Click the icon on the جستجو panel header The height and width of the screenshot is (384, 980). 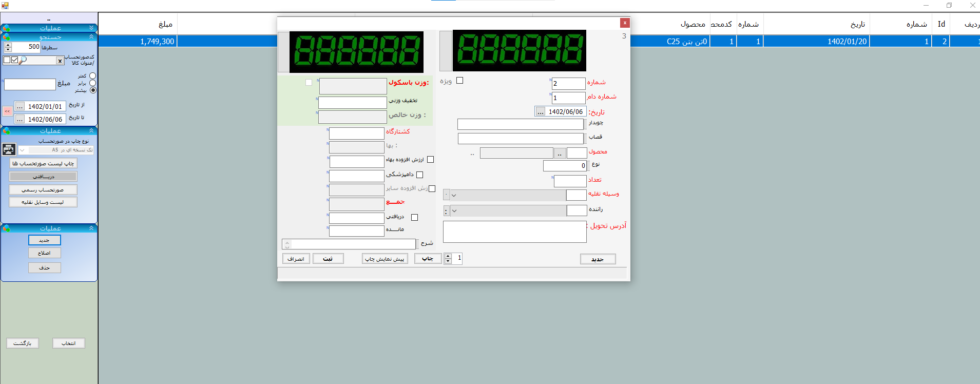tap(6, 37)
